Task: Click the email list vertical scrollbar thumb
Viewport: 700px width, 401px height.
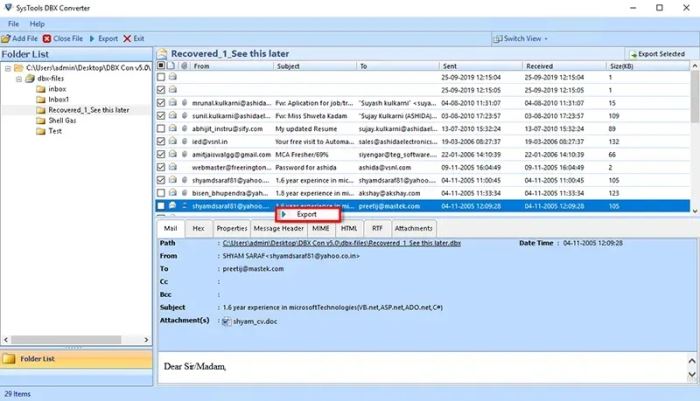Action: [695, 97]
